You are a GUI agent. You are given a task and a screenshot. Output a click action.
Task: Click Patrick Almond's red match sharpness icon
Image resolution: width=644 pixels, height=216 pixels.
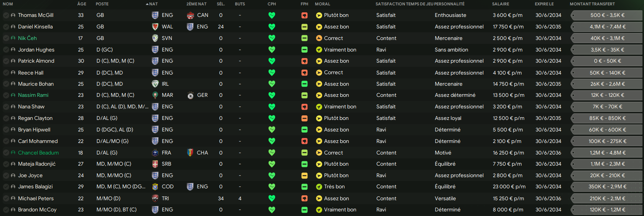click(304, 61)
